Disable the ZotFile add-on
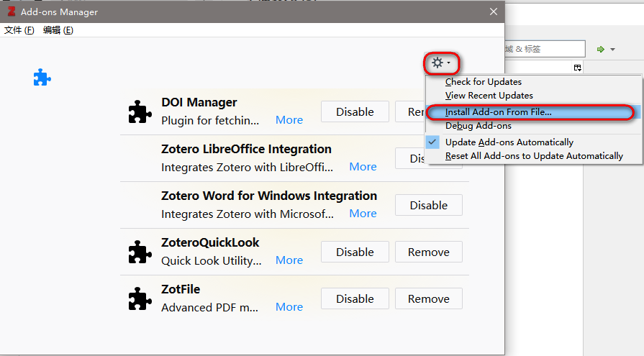The image size is (644, 356). coord(355,298)
